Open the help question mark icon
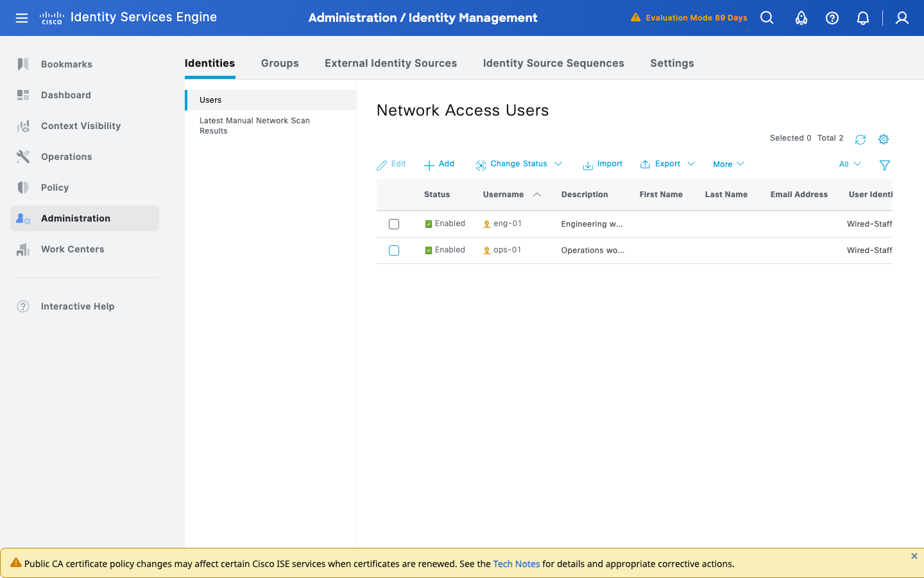 tap(832, 18)
